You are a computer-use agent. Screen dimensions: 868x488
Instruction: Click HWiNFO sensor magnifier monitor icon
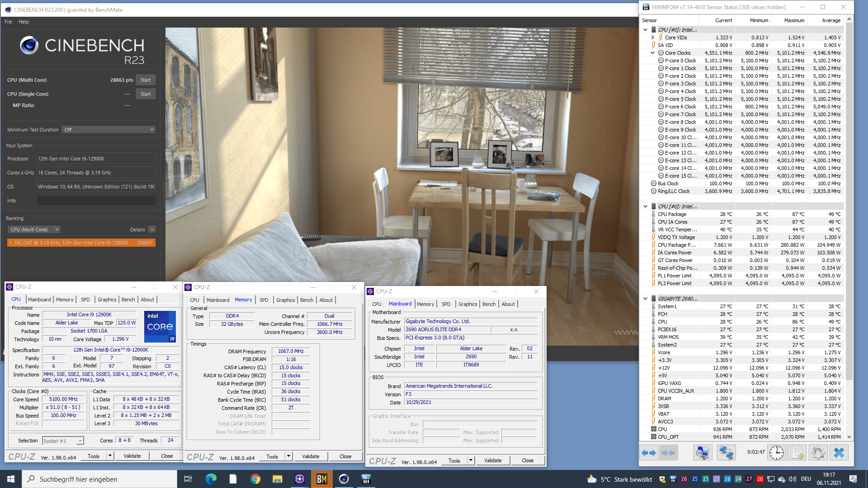(703, 453)
